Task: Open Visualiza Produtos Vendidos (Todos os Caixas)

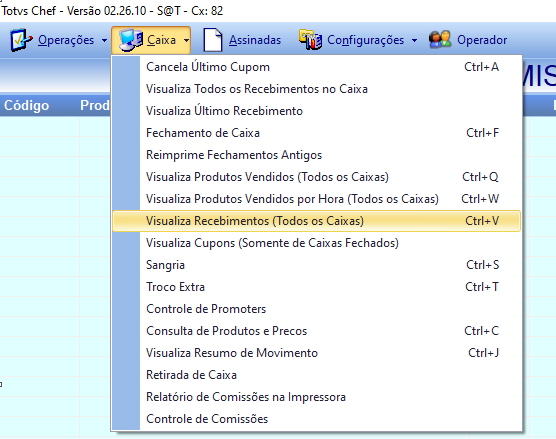Action: click(317, 177)
